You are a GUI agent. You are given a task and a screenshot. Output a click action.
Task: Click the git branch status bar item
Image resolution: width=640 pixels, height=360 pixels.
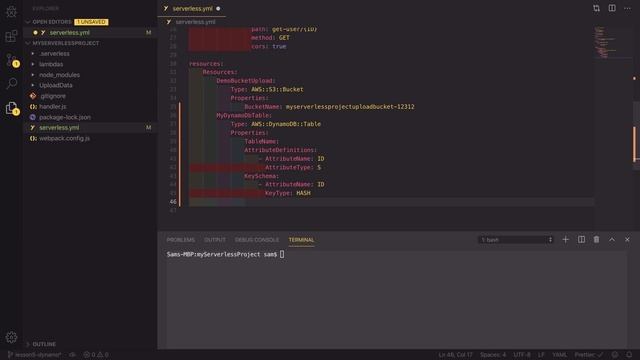pyautogui.click(x=34, y=355)
